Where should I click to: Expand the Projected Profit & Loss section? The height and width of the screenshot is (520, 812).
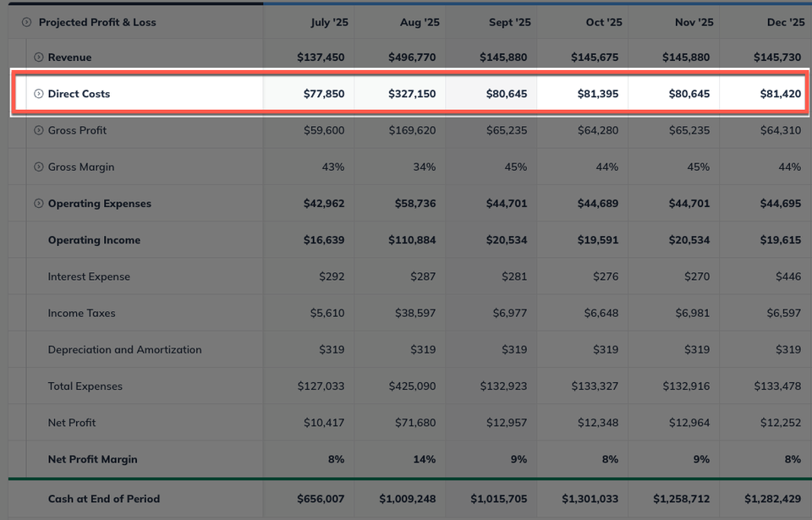point(26,22)
